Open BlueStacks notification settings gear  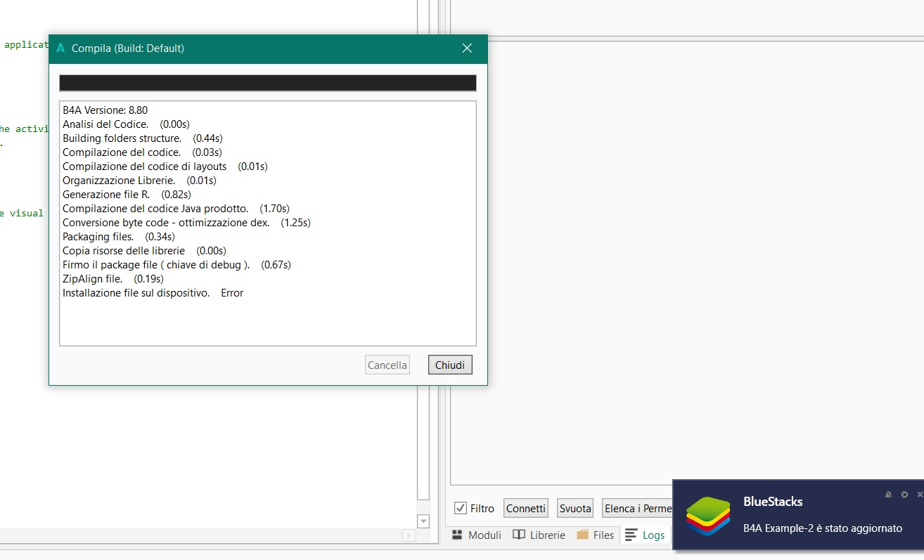click(x=904, y=495)
